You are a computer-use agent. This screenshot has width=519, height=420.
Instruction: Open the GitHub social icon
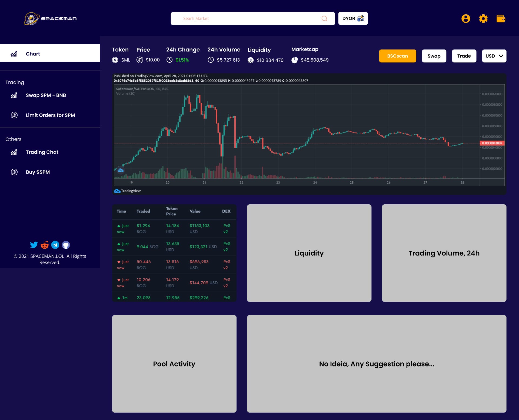pyautogui.click(x=66, y=245)
